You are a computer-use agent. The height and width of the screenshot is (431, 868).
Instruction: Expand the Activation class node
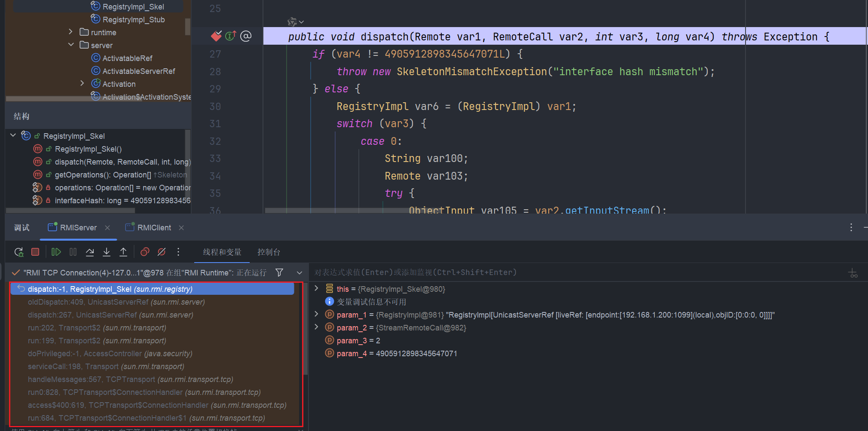click(x=83, y=83)
